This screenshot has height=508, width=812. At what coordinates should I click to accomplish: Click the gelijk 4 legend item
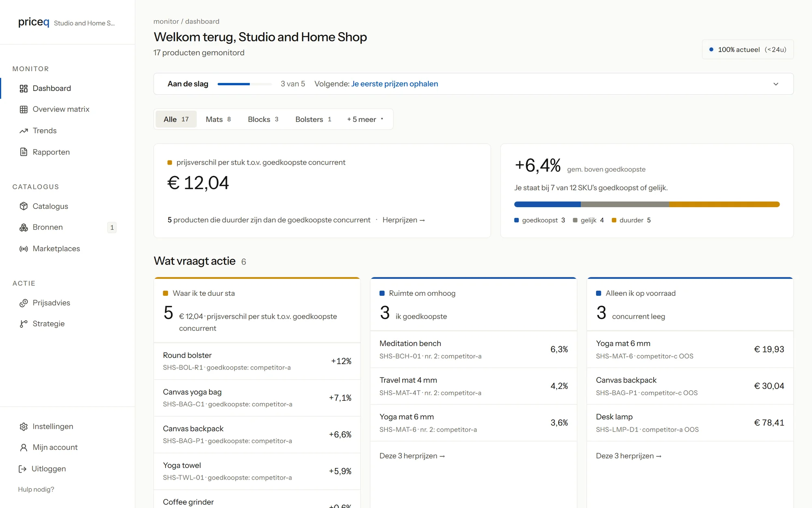point(588,220)
